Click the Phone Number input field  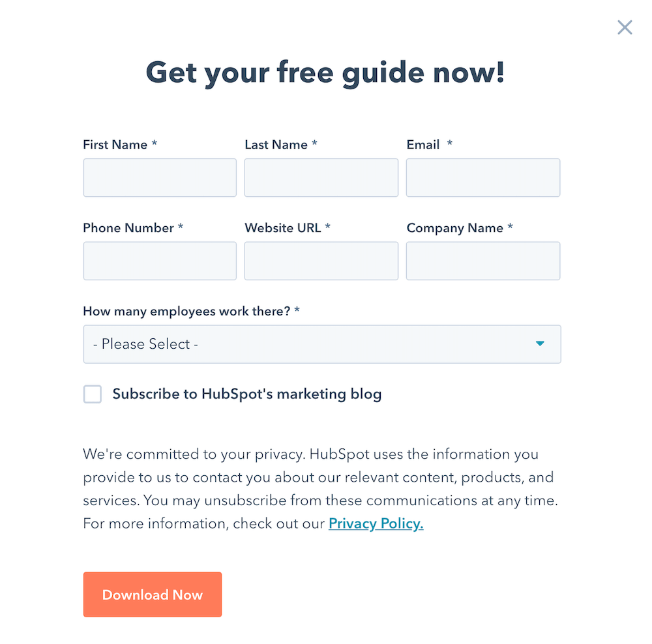click(x=159, y=261)
